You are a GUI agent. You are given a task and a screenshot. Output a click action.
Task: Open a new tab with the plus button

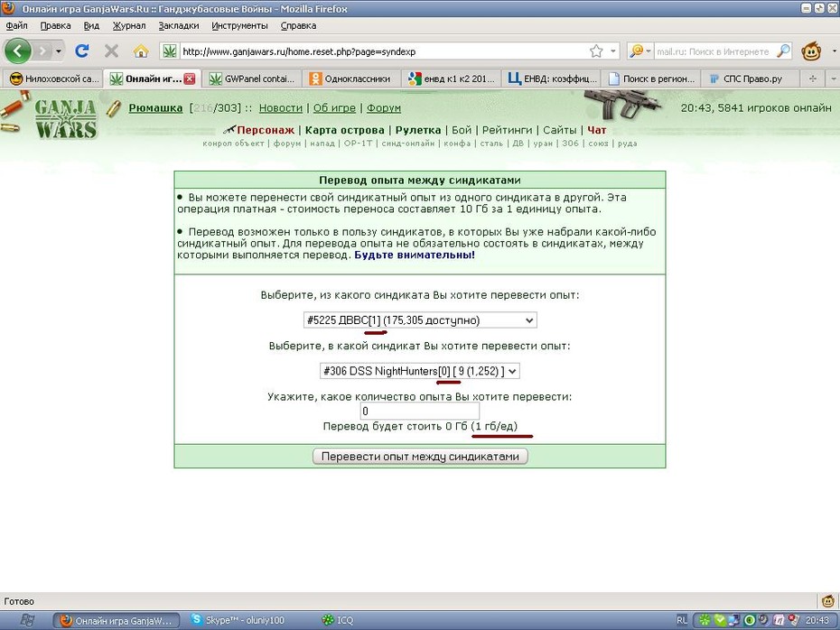(813, 79)
